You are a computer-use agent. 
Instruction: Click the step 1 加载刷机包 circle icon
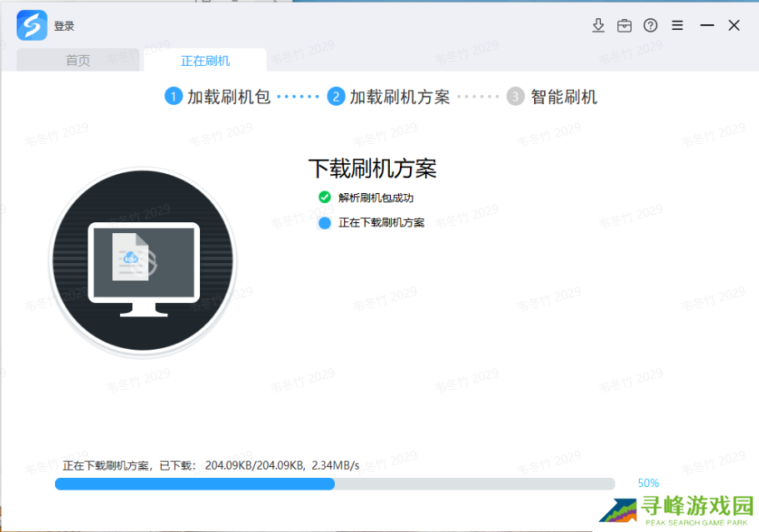173,96
